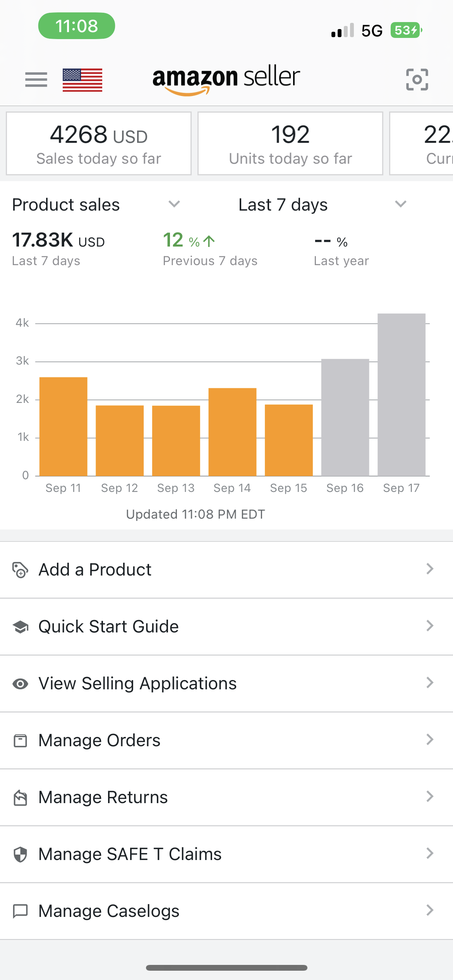Tap the Sales today so far card
Image resolution: width=453 pixels, height=980 pixels.
pyautogui.click(x=99, y=144)
